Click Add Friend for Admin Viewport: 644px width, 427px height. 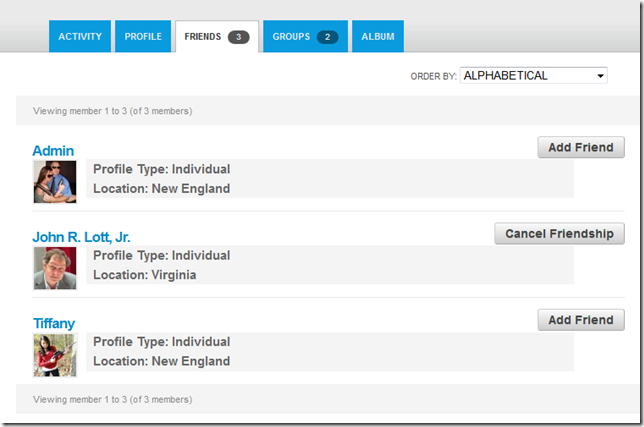(x=581, y=147)
